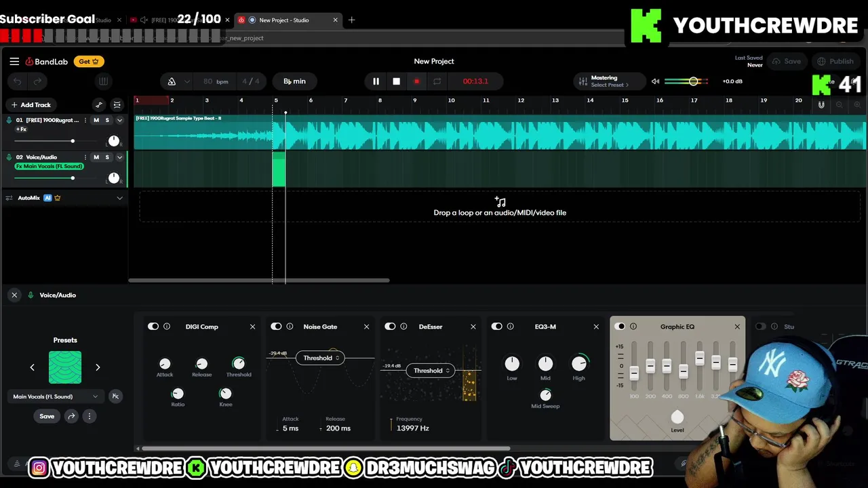Toggle DeEsser effect on/off
868x488 pixels.
(390, 327)
